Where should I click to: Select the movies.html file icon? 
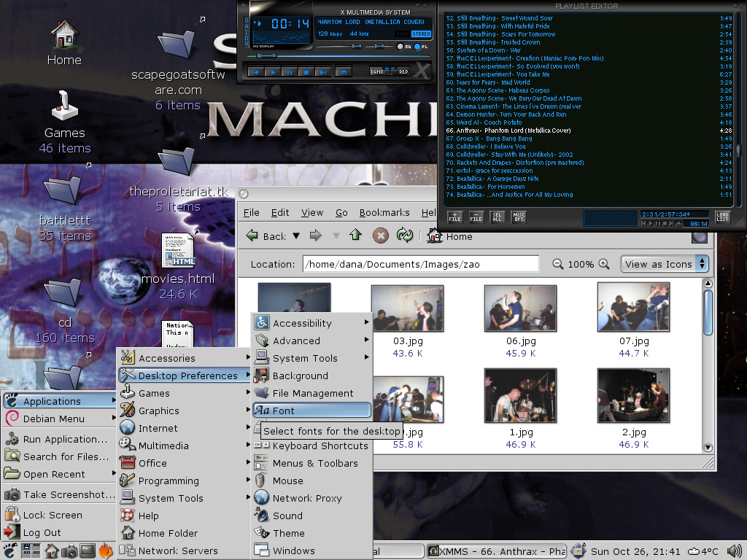[x=178, y=250]
